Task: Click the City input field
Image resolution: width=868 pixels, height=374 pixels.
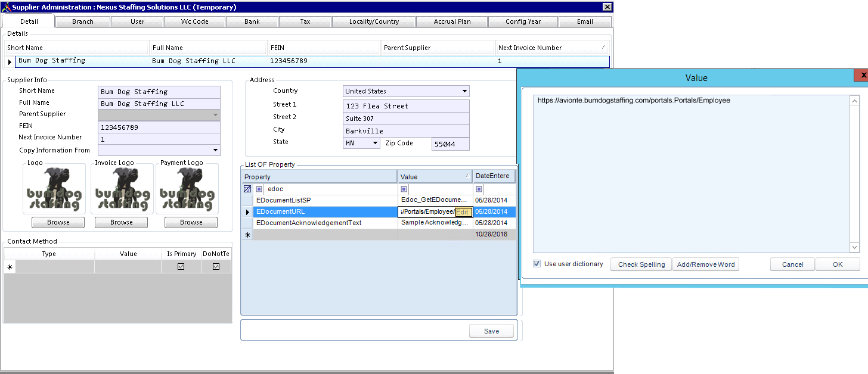Action: point(407,131)
